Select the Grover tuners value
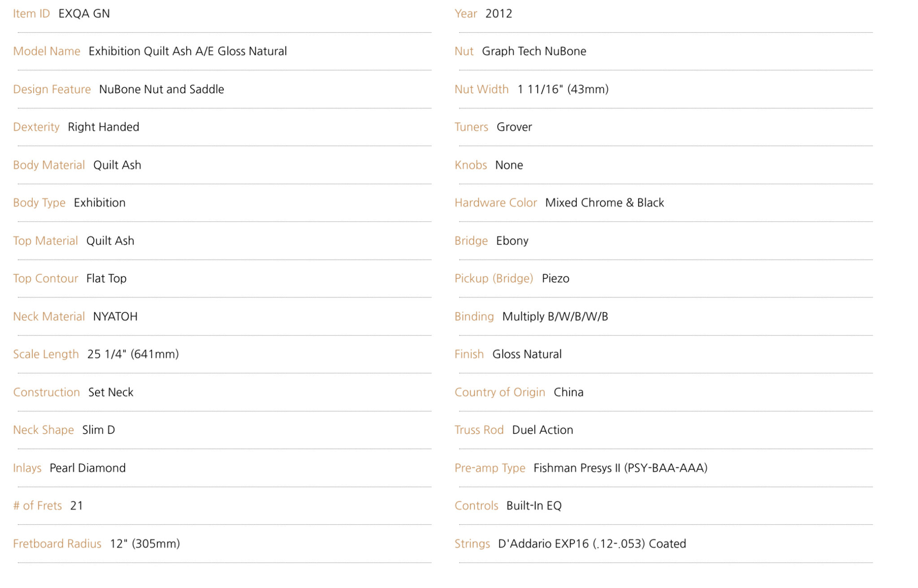Viewport: 918px width, 588px height. [x=514, y=127]
